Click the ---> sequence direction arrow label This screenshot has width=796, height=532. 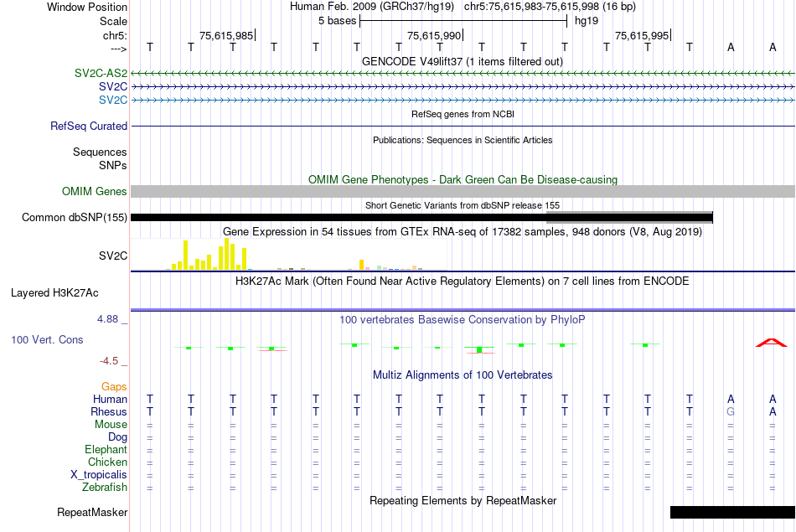118,49
